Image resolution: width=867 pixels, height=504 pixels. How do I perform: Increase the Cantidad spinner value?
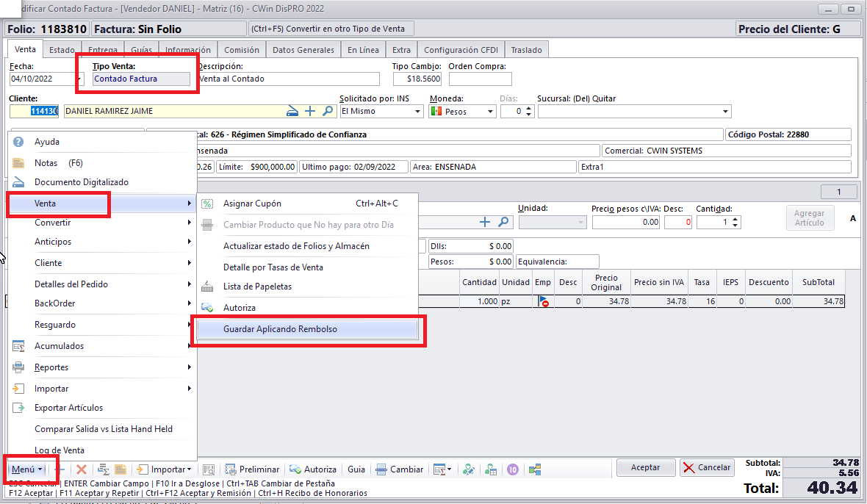735,218
